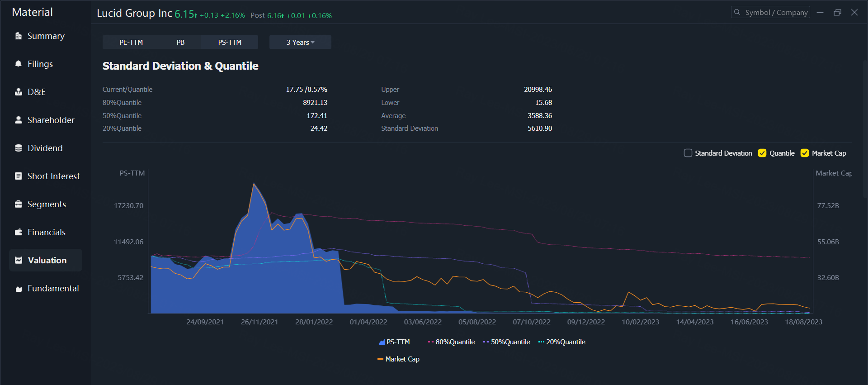Minimize the application window
The width and height of the screenshot is (868, 385).
pos(820,12)
